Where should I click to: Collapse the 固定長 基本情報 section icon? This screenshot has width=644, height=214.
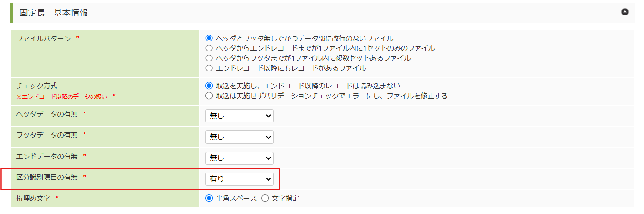625,12
